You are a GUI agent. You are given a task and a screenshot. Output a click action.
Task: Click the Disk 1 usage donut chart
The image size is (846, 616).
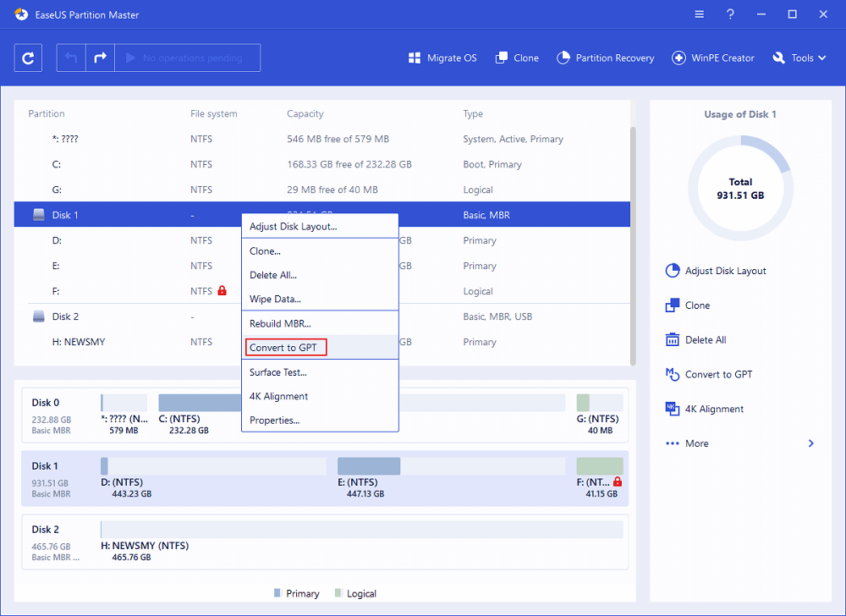point(740,188)
